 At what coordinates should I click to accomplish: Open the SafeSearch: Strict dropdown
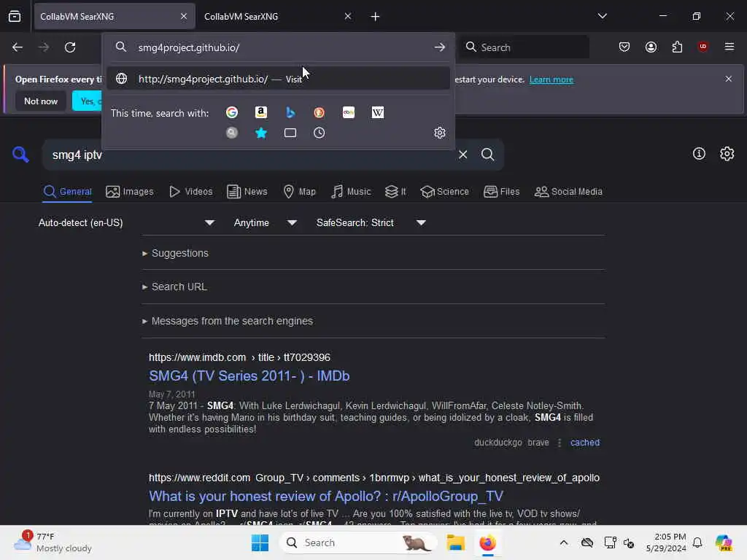pyautogui.click(x=371, y=223)
